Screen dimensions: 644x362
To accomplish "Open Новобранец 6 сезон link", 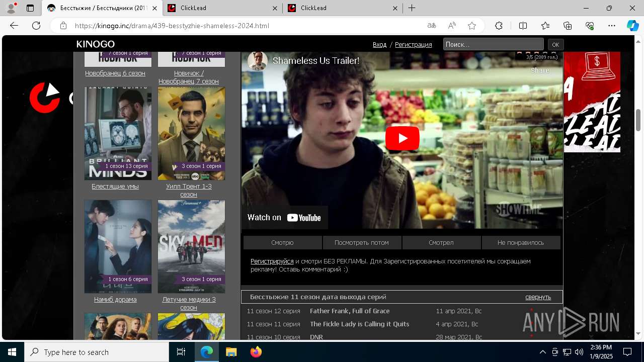I will point(115,73).
